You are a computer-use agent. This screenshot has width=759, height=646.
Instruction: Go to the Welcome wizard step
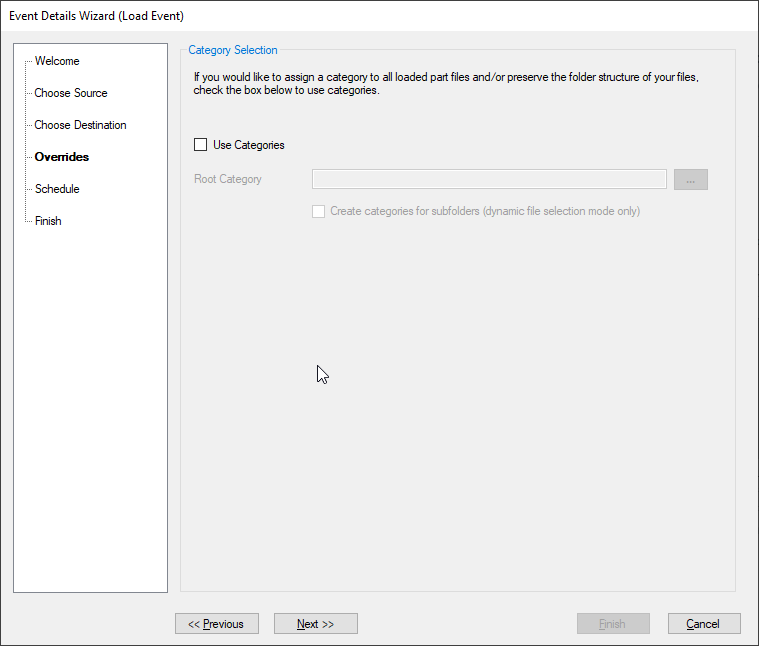(x=57, y=61)
